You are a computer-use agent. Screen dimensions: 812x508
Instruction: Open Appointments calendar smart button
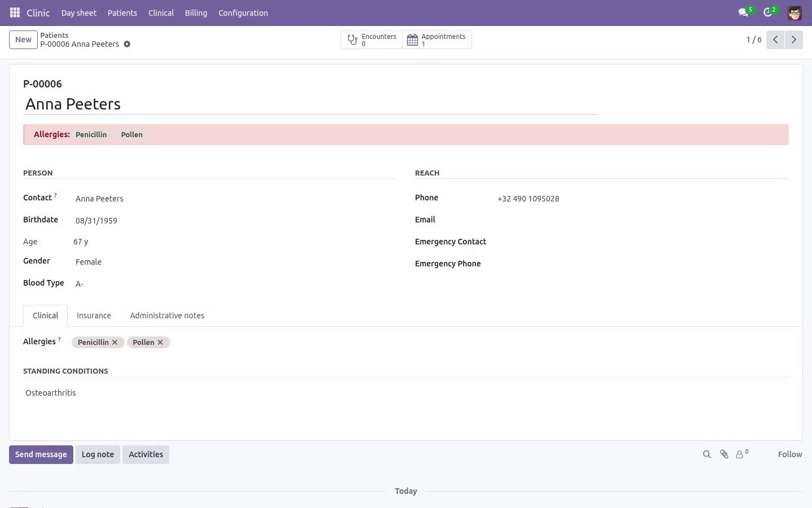point(437,40)
